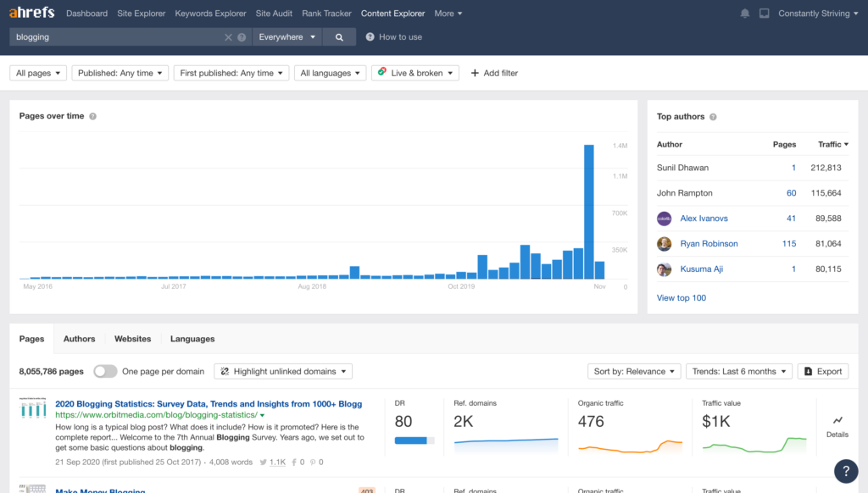Click the tallest bar in the chart
This screenshot has height=493, width=868.
(x=588, y=212)
